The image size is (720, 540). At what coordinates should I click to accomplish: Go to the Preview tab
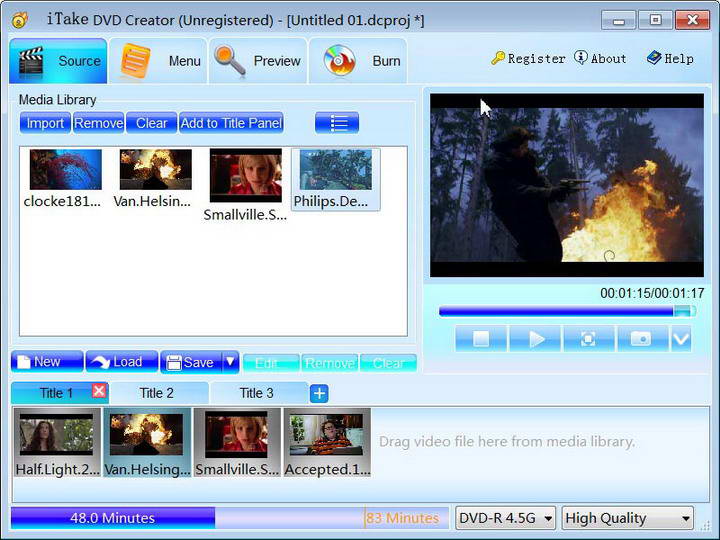(x=258, y=61)
